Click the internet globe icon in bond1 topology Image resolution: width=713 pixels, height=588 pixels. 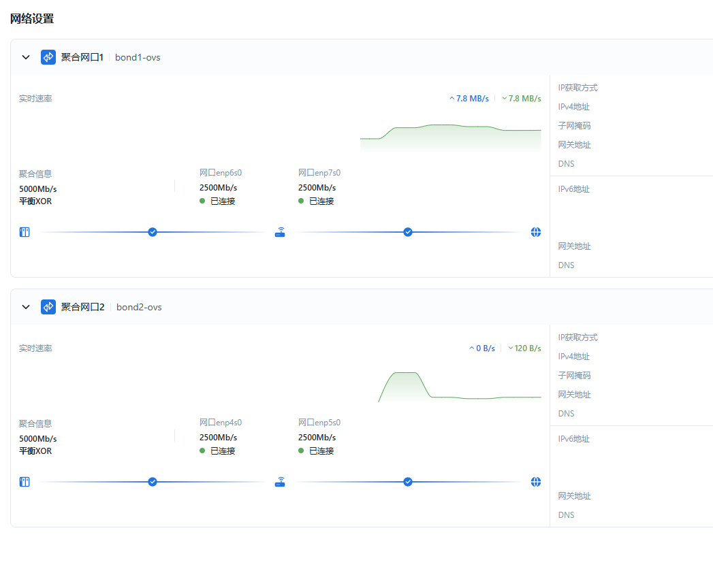point(536,232)
